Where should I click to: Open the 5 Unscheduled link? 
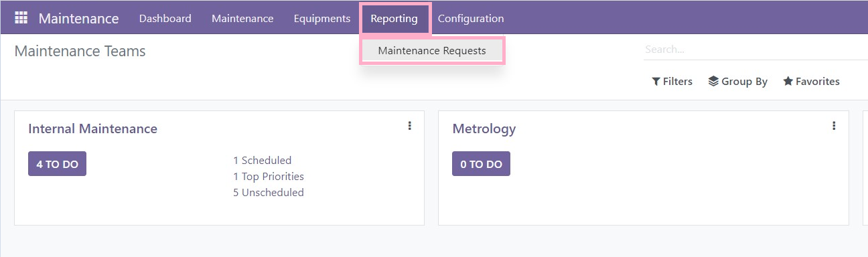click(269, 193)
